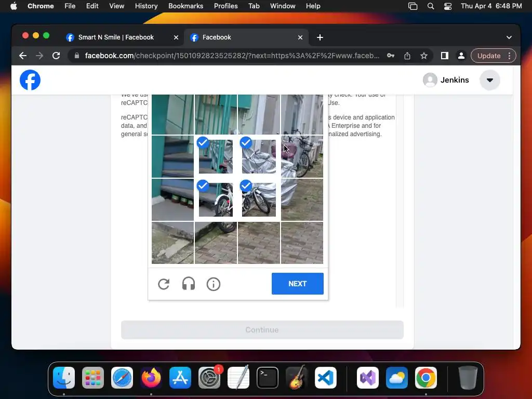This screenshot has height=399, width=532.
Task: Click the date and time in menu bar
Action: point(491,6)
